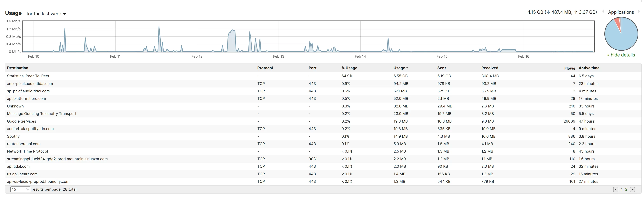Sort table by % Usage header

349,68
